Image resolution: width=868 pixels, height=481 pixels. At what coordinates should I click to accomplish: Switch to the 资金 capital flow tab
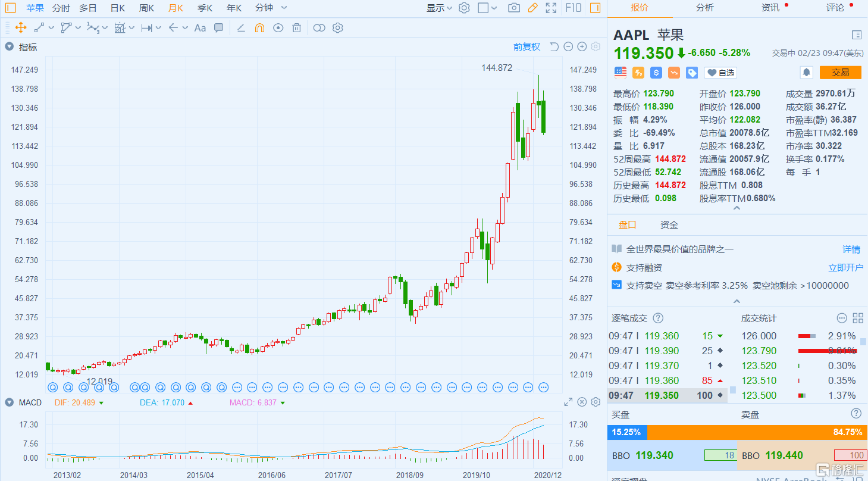pos(669,224)
